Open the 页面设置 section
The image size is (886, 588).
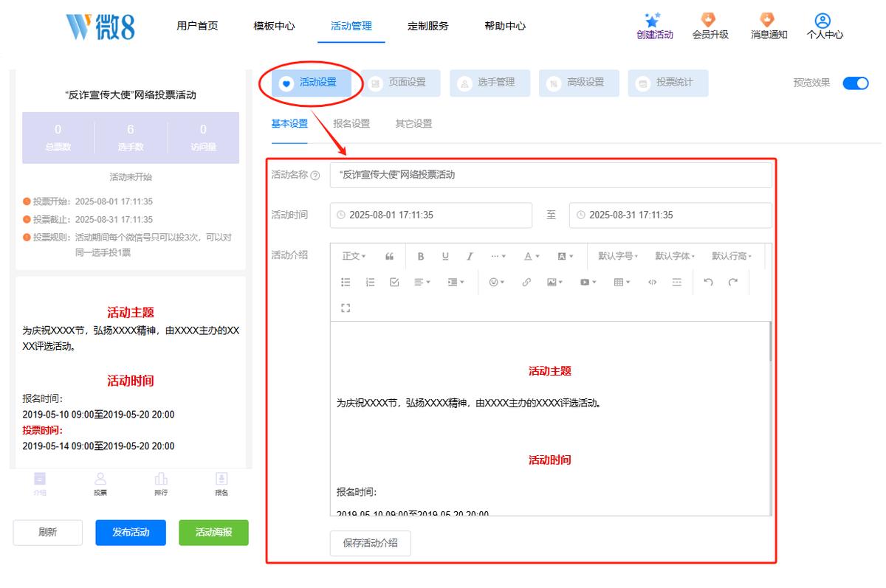(x=400, y=83)
